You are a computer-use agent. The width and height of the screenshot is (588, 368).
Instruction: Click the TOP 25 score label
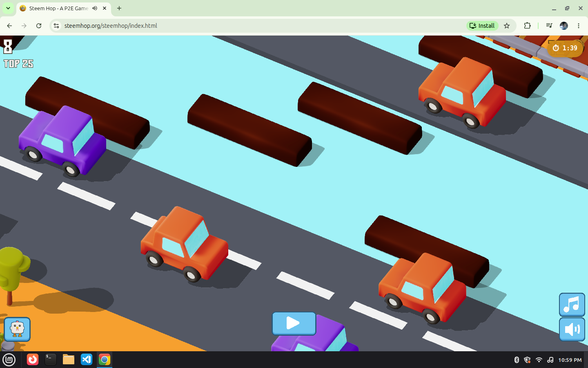pos(18,64)
